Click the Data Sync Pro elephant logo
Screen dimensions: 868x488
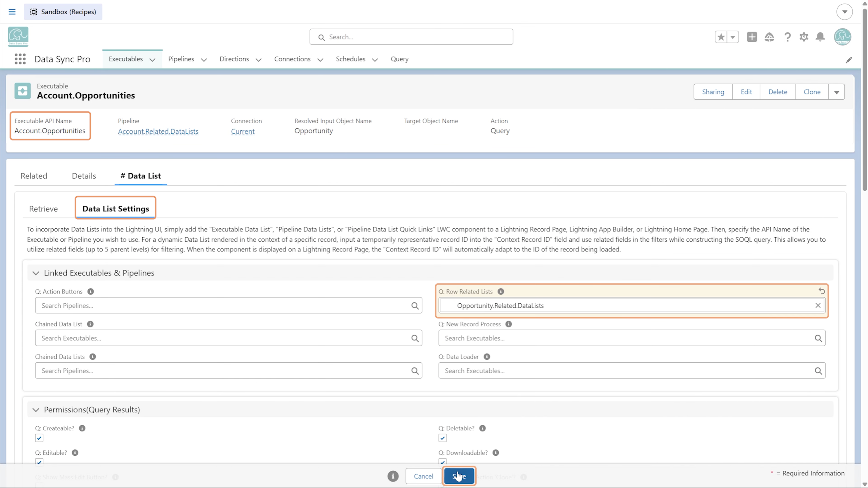pyautogui.click(x=18, y=37)
